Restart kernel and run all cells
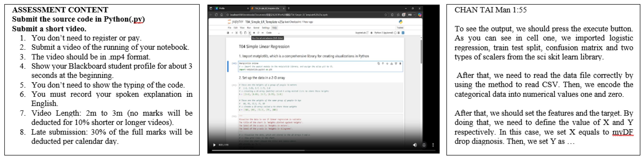This screenshot has height=160, width=644. 262,33
